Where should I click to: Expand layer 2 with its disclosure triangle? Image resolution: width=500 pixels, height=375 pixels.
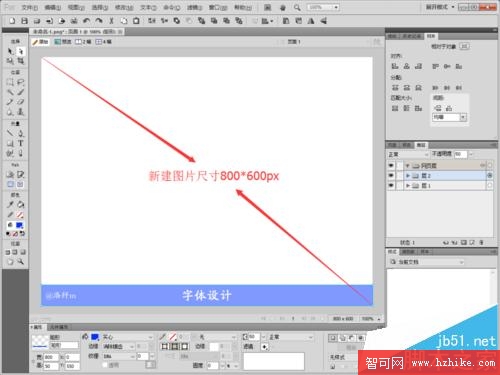click(408, 175)
